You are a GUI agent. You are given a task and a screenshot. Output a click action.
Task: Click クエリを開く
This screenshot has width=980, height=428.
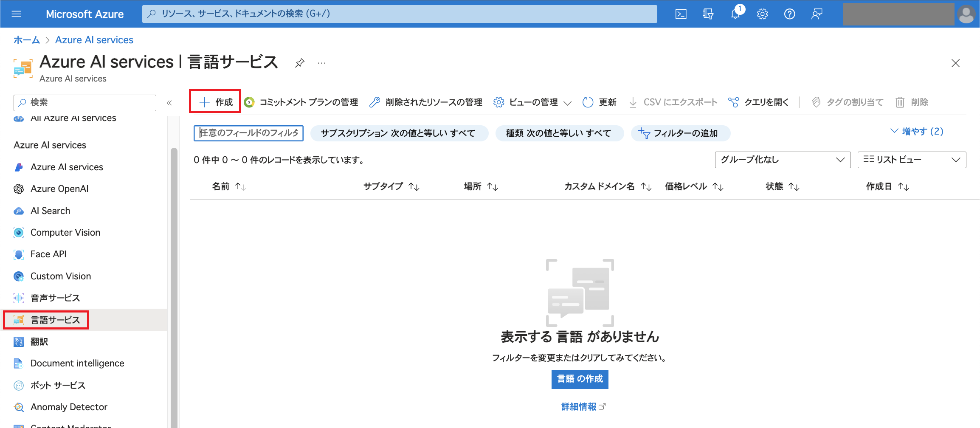(758, 102)
